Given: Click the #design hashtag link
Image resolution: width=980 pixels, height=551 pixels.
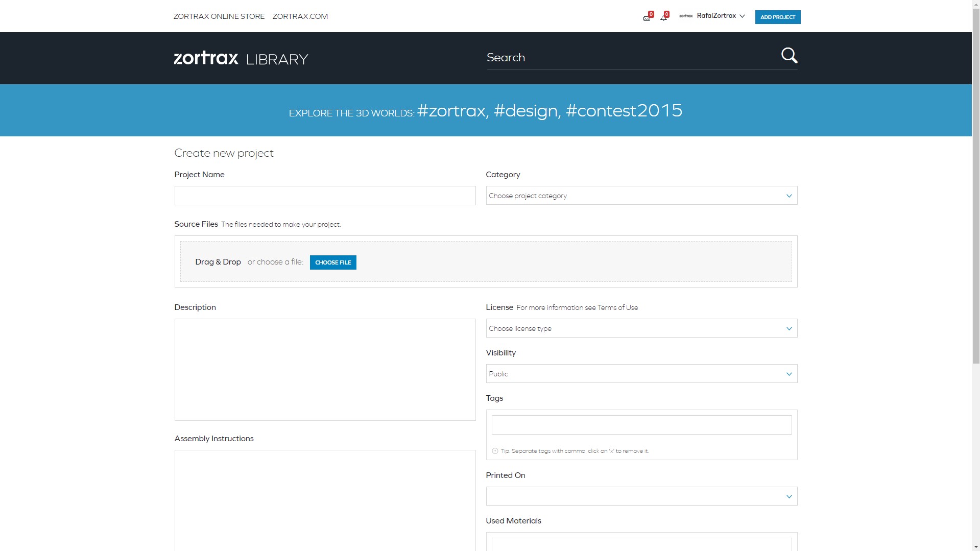Looking at the screenshot, I should [525, 111].
